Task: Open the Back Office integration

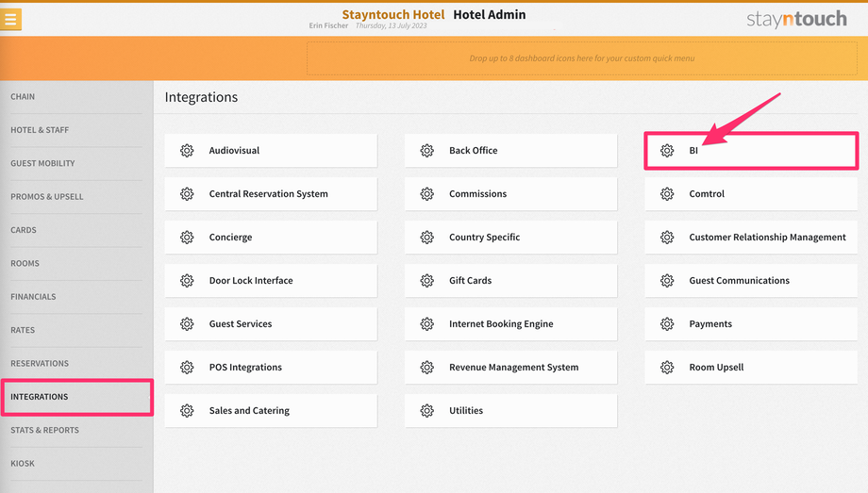Action: tap(510, 151)
